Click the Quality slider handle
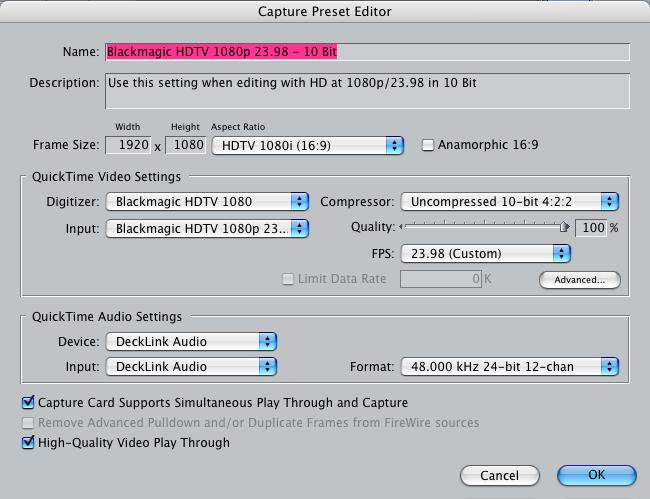The width and height of the screenshot is (650, 499). point(564,227)
